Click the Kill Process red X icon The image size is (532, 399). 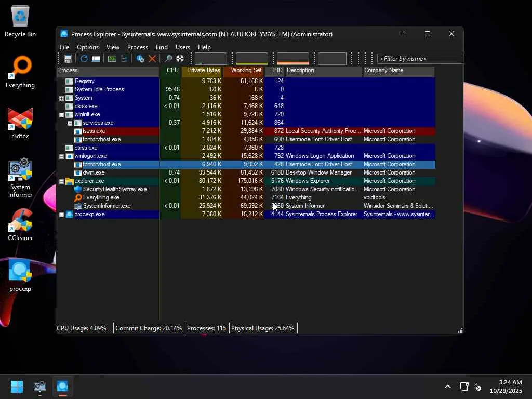click(152, 59)
